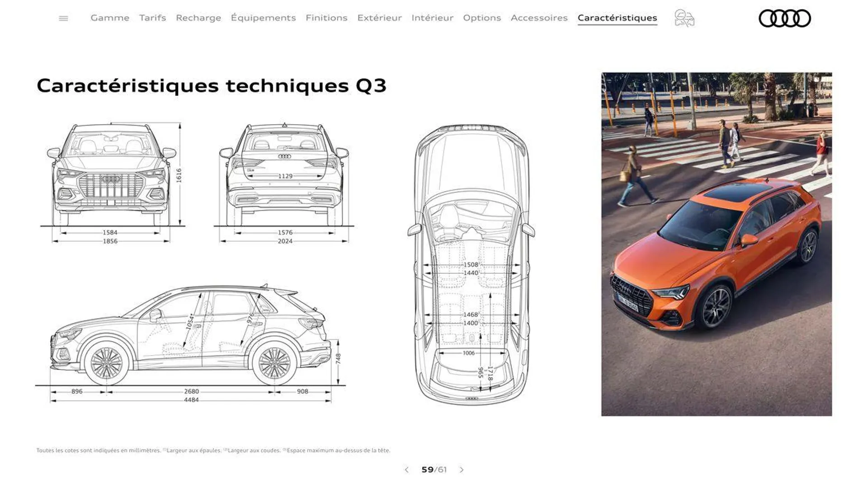Open the Recharge tab
868x488 pixels.
pyautogui.click(x=198, y=18)
